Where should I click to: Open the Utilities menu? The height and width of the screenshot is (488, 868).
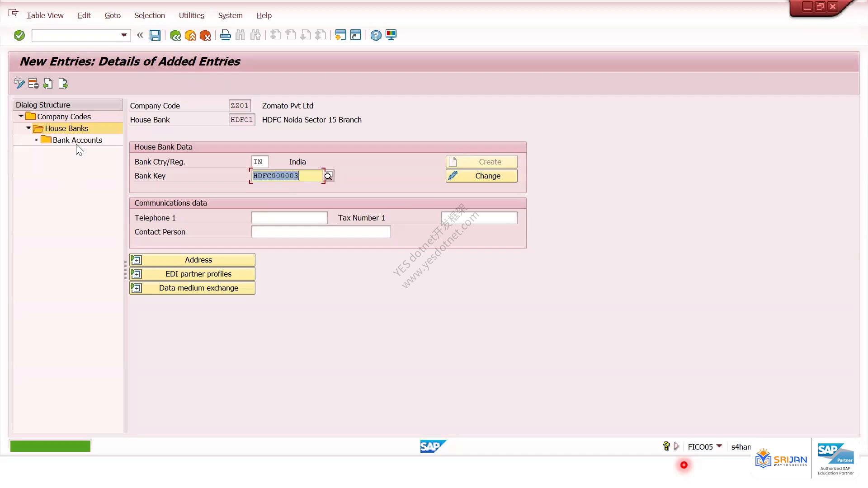(192, 15)
